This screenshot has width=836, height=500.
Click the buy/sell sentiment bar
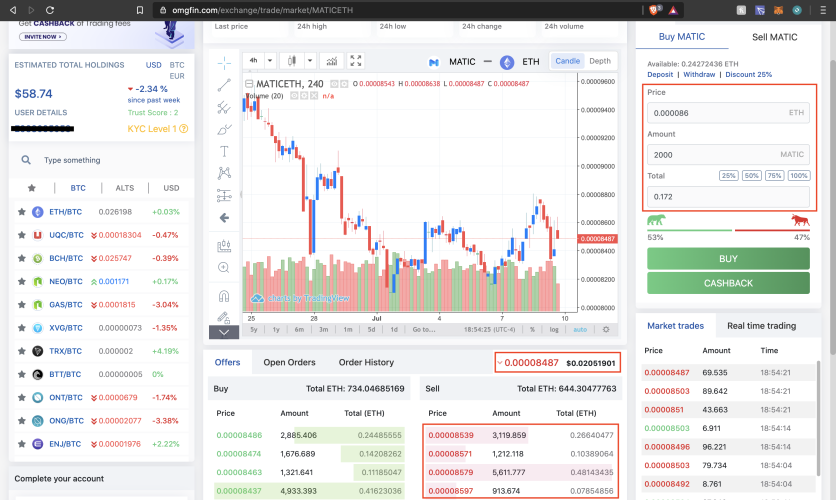pyautogui.click(x=728, y=230)
